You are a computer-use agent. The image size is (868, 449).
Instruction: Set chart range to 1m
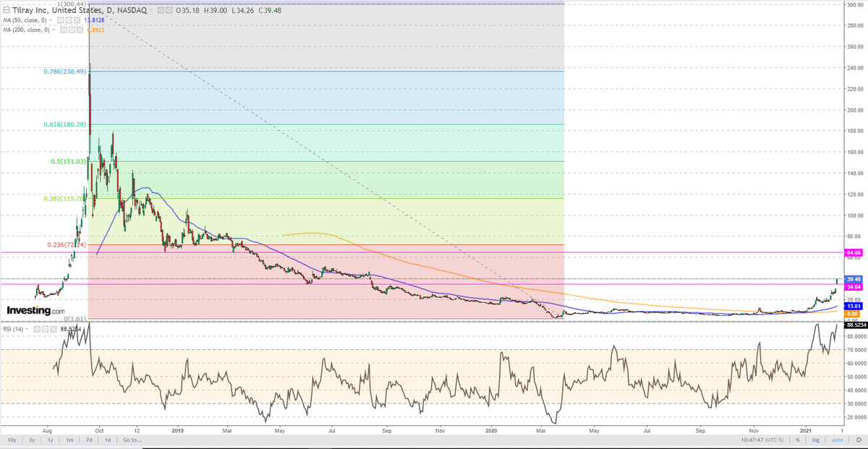pos(69,440)
